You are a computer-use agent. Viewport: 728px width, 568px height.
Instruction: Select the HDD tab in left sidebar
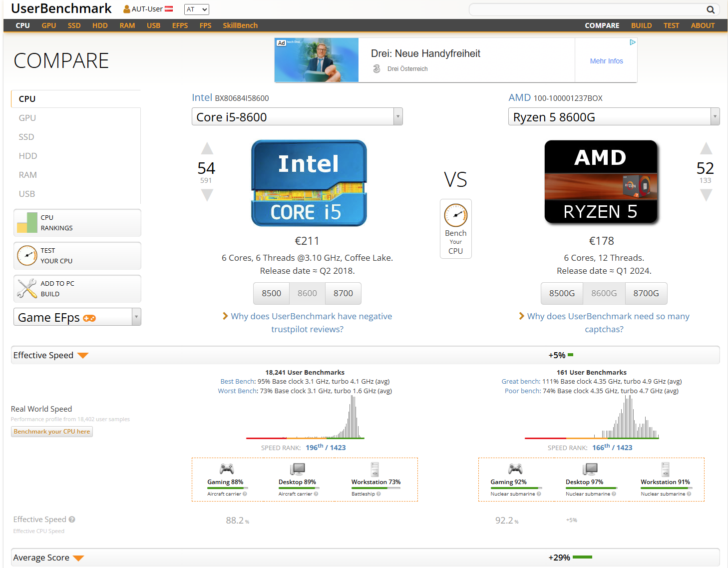coord(76,156)
